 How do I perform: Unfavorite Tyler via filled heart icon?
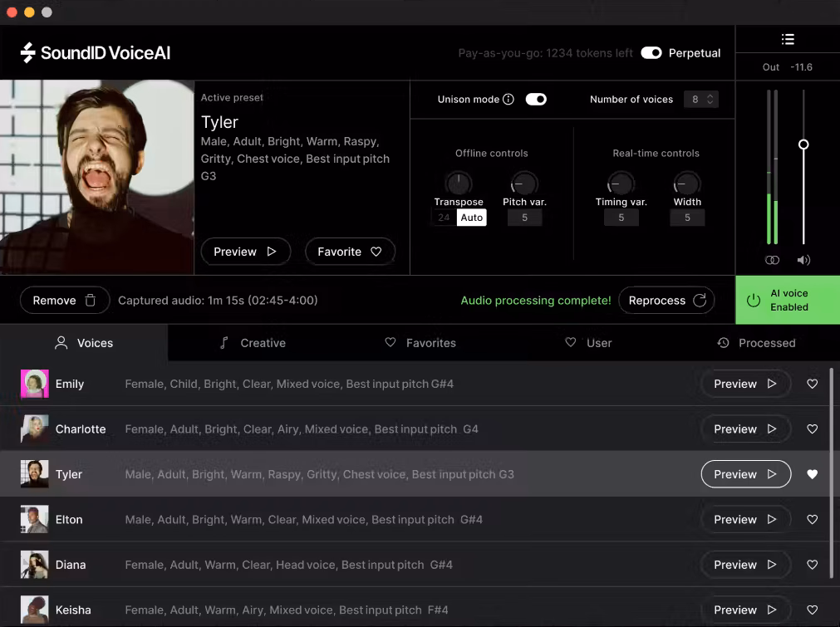pyautogui.click(x=812, y=474)
